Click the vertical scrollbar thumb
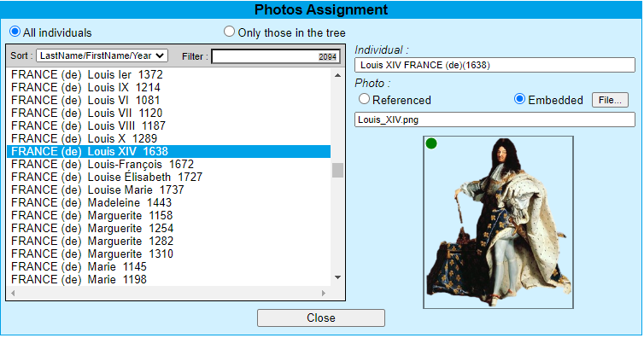 pos(337,170)
